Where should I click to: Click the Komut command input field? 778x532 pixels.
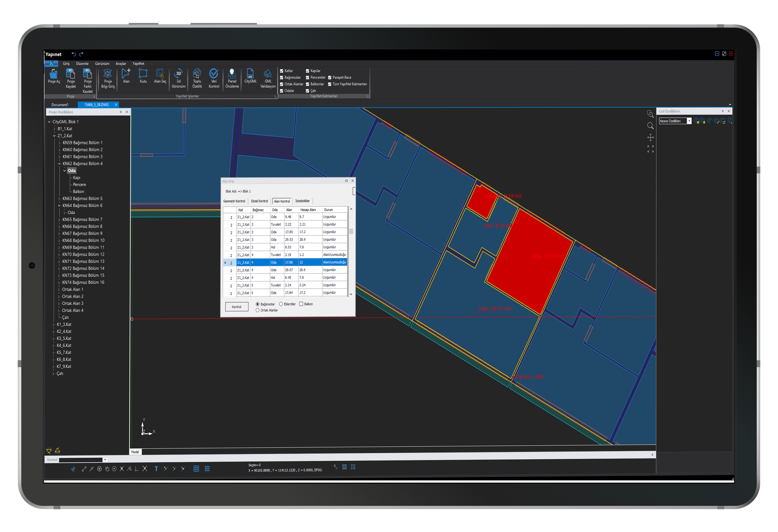pos(80,460)
